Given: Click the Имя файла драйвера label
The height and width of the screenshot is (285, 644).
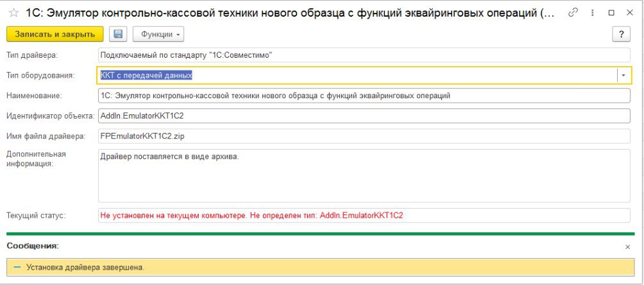Looking at the screenshot, I should coord(46,136).
